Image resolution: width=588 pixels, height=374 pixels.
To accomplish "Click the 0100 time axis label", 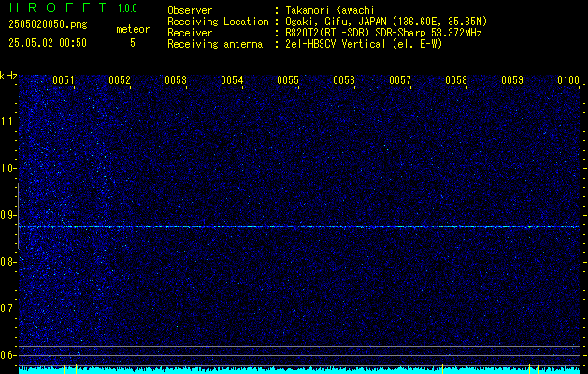I will 568,80.
